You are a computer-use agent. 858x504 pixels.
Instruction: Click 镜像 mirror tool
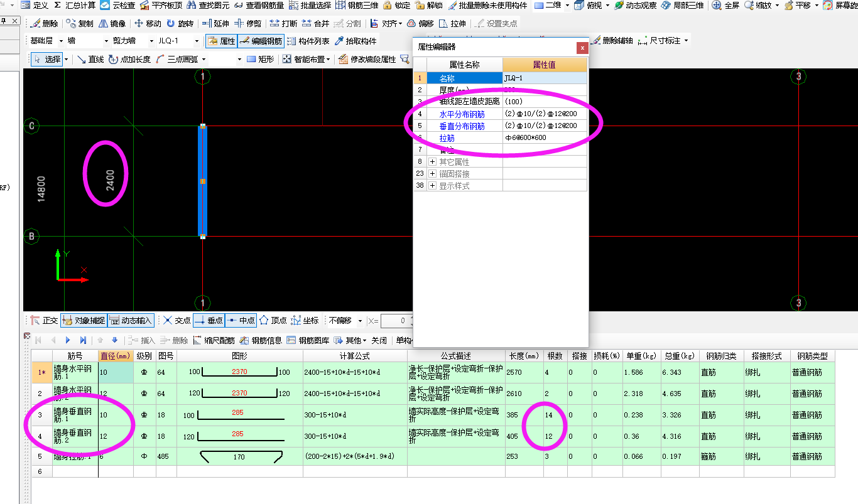pyautogui.click(x=112, y=24)
